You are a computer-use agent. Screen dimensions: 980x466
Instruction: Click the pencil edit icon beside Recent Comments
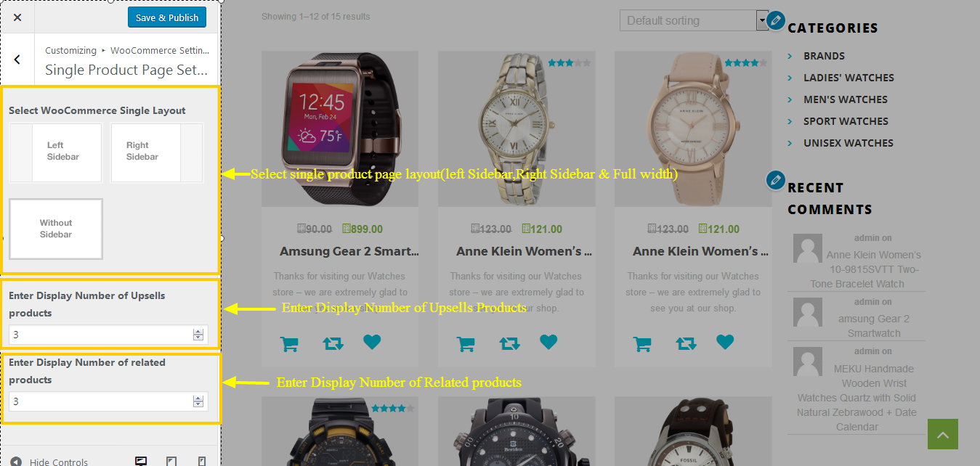pos(776,180)
